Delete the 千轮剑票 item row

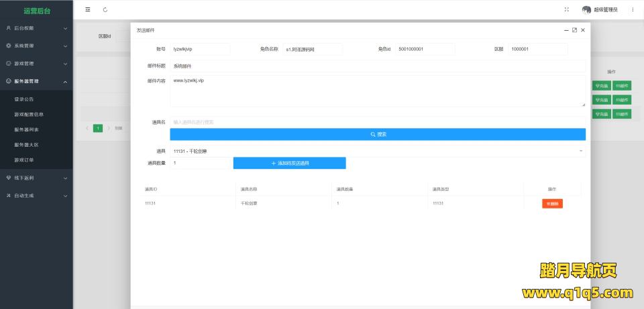552,204
